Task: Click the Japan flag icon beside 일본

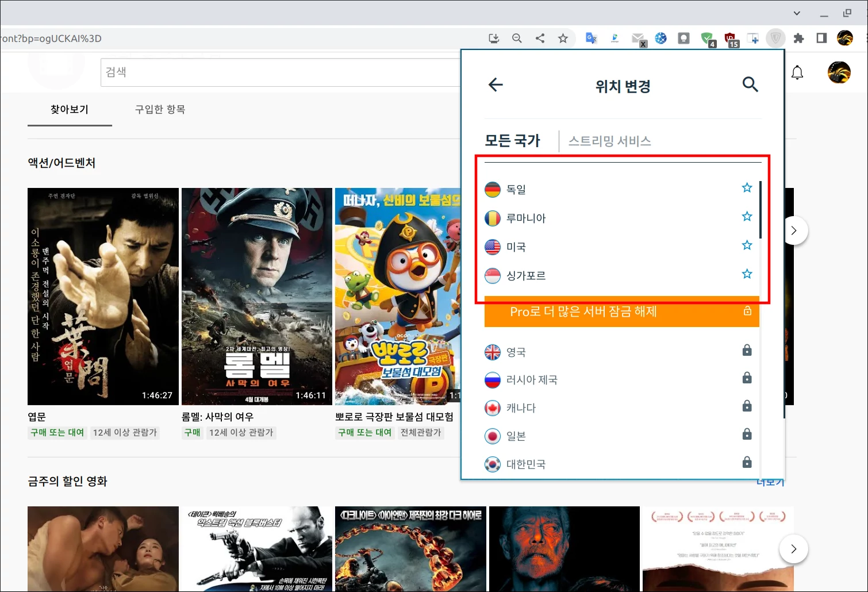Action: click(x=493, y=436)
